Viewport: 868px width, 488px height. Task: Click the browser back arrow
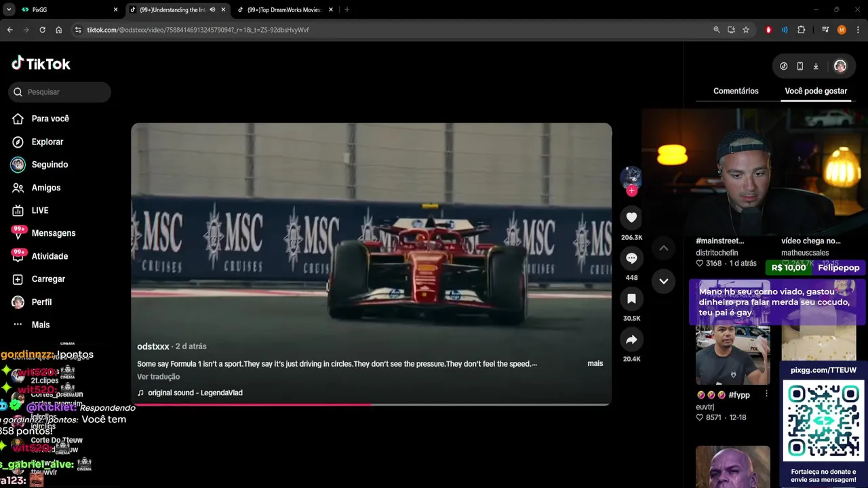pos(9,30)
